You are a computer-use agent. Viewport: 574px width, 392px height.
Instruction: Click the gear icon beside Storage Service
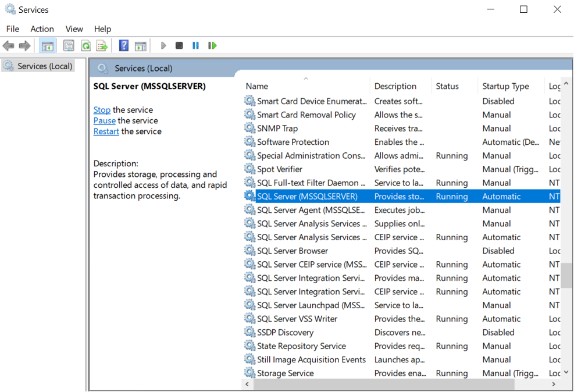[x=249, y=373]
